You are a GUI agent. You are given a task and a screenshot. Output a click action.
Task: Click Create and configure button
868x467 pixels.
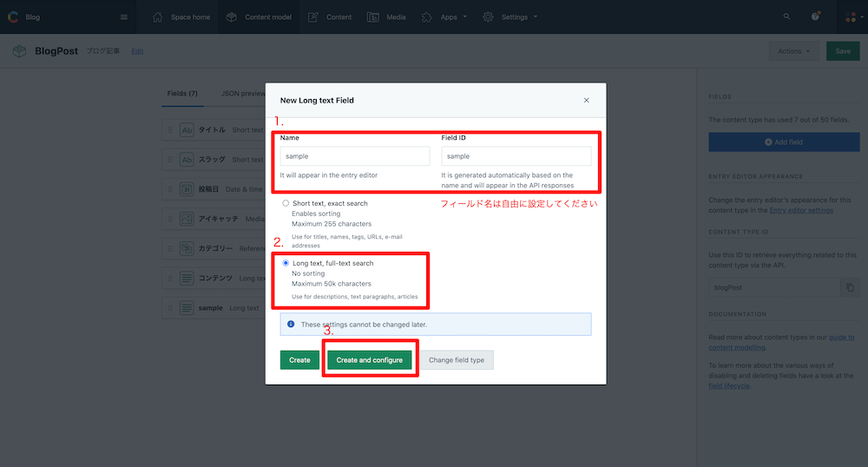[x=369, y=360]
